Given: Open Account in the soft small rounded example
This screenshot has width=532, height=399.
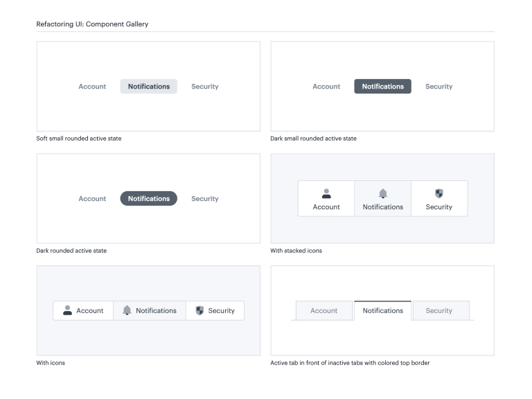Looking at the screenshot, I should click(x=92, y=87).
